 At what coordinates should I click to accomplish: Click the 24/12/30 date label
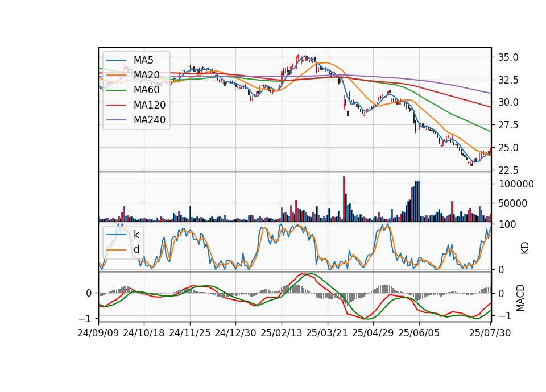(x=235, y=333)
